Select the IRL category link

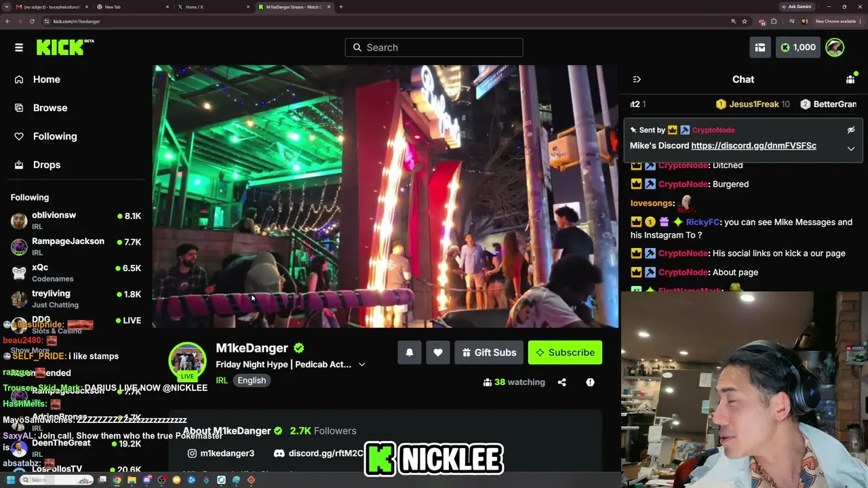point(222,380)
